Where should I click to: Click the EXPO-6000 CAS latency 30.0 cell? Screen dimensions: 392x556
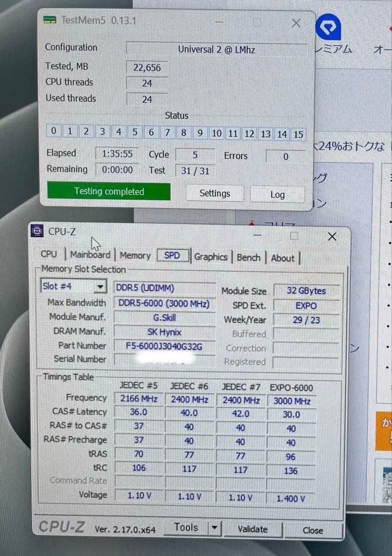[291, 414]
